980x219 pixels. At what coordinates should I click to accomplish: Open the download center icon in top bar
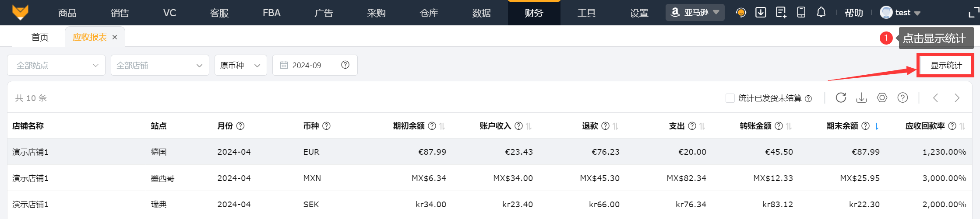click(x=761, y=12)
